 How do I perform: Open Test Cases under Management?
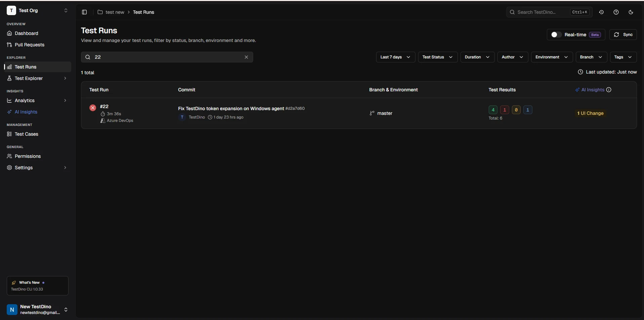(x=26, y=134)
